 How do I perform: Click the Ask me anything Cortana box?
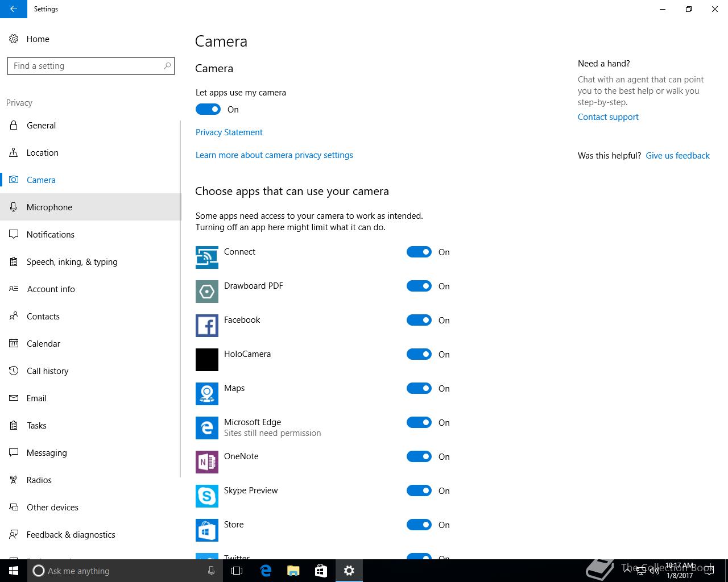(x=125, y=571)
